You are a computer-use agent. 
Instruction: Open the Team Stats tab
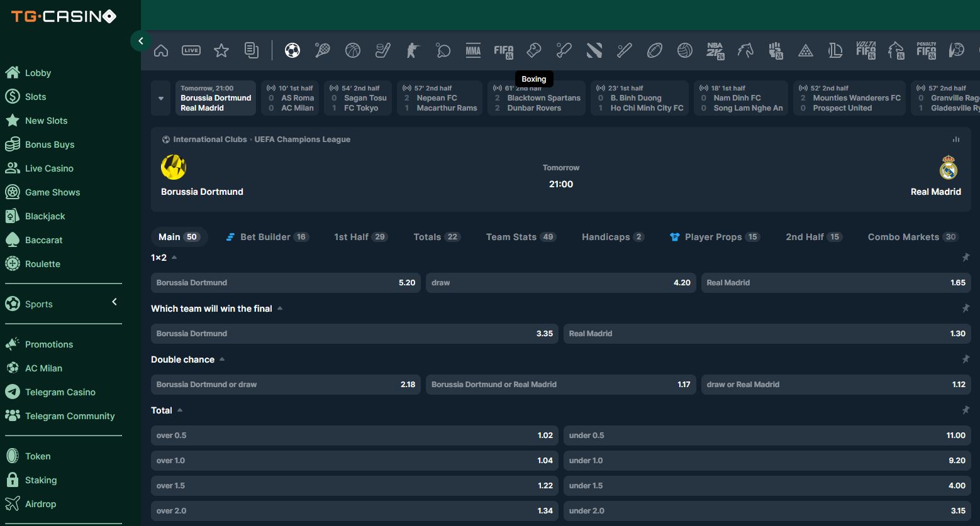[x=521, y=237]
